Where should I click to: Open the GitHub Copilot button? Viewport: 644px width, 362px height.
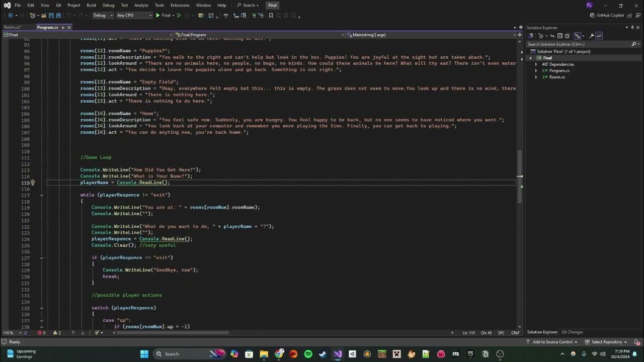pyautogui.click(x=607, y=15)
